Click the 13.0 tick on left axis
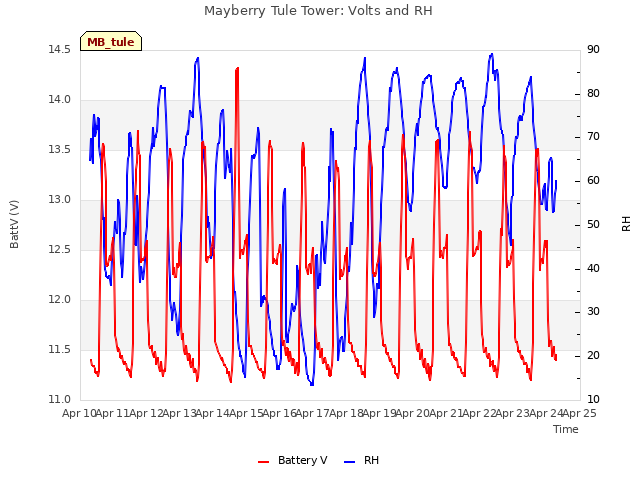 pos(60,200)
